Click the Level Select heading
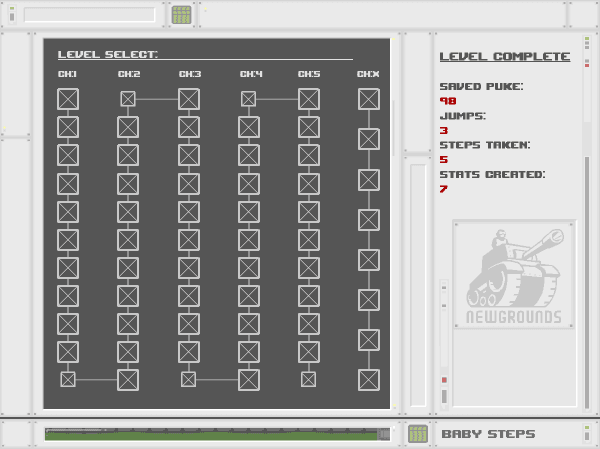Screen dimensions: 600x449 coord(108,54)
